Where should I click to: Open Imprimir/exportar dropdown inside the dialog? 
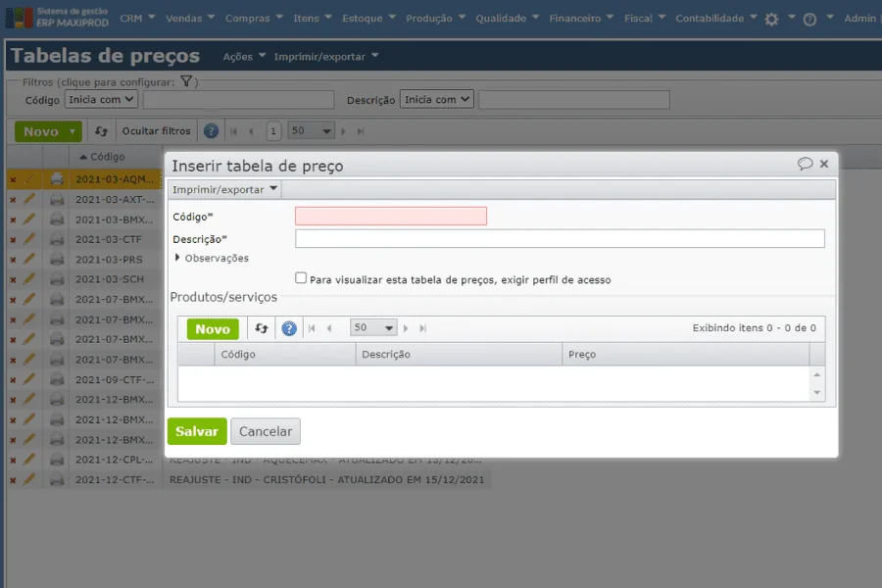click(x=225, y=189)
